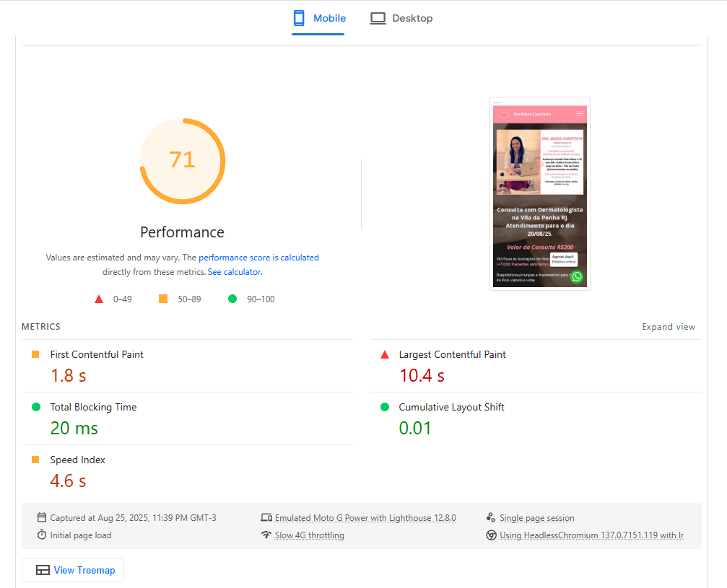Open 'performance score is calculated' link
The width and height of the screenshot is (727, 588).
coord(258,258)
